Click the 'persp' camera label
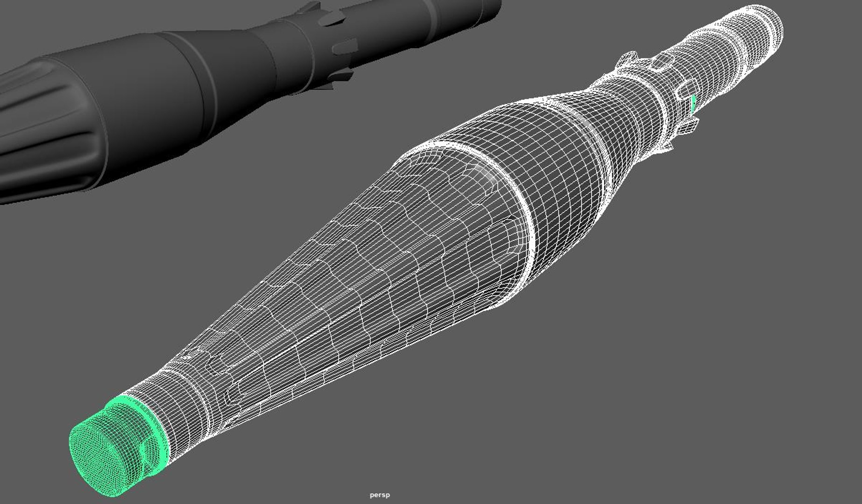The height and width of the screenshot is (504, 862). [380, 495]
